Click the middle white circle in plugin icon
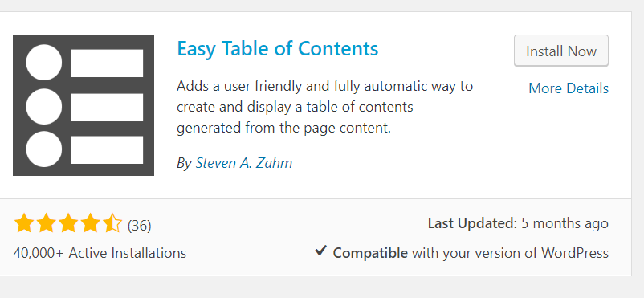644x298 pixels. point(44,106)
